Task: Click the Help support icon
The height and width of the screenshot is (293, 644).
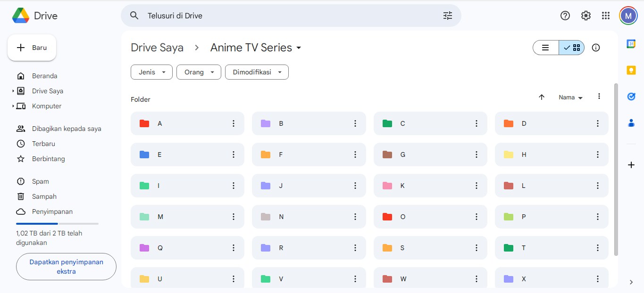Action: tap(565, 16)
